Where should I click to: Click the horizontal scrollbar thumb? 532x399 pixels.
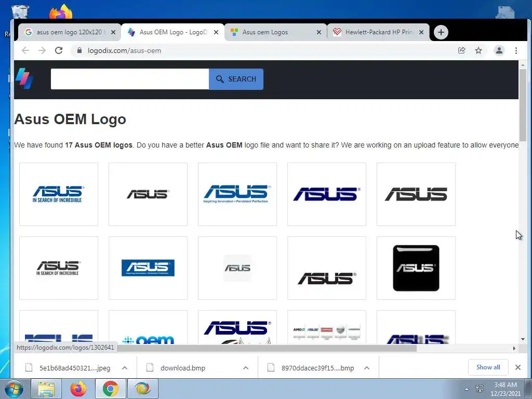pos(267,349)
